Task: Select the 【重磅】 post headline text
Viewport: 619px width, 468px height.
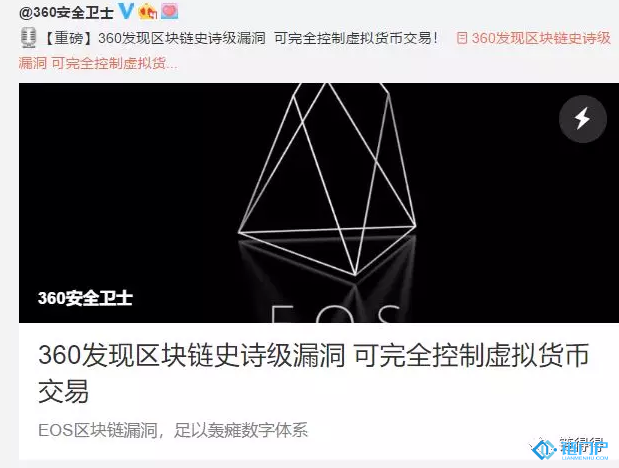Action: coord(240,38)
